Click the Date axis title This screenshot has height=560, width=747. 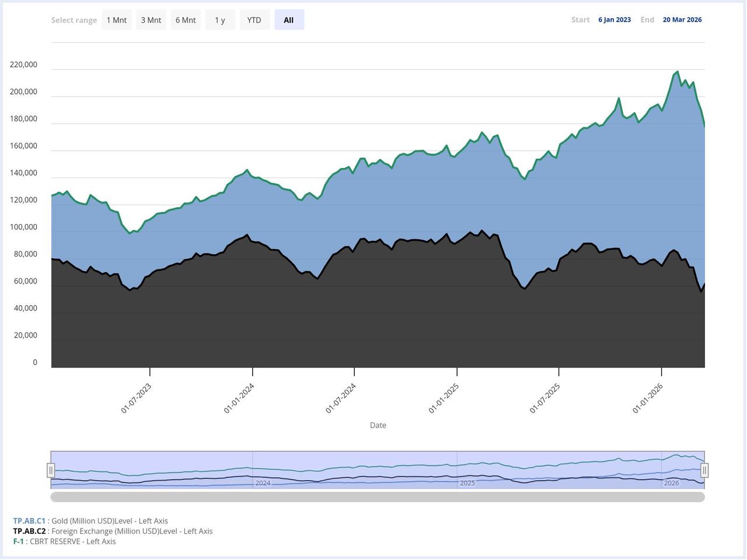378,425
